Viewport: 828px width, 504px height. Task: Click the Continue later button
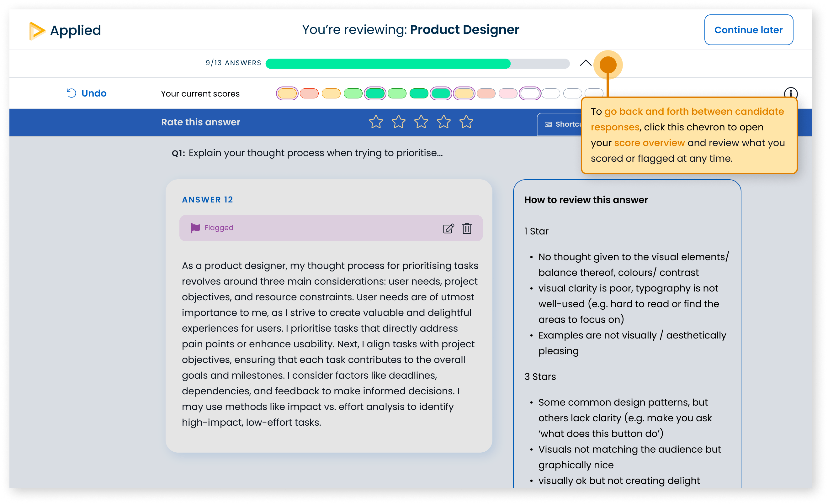[749, 30]
